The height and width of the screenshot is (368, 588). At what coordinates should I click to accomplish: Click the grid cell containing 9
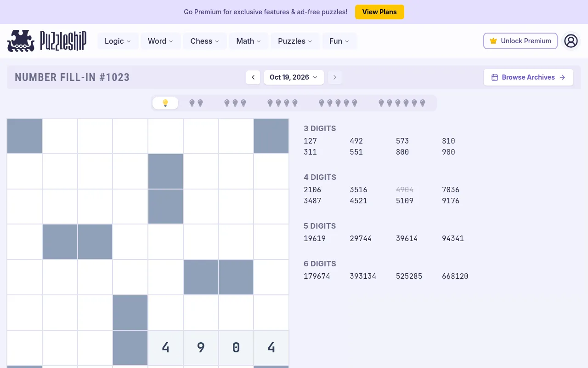click(x=201, y=348)
